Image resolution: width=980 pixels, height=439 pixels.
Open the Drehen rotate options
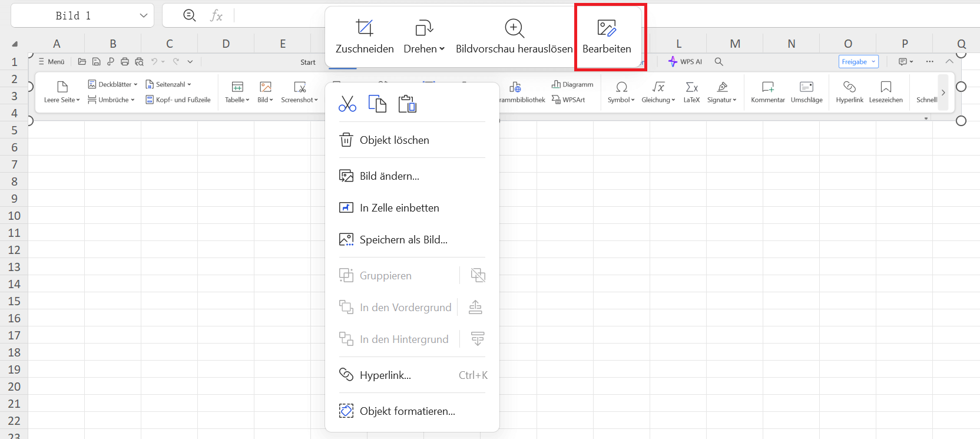click(x=424, y=37)
